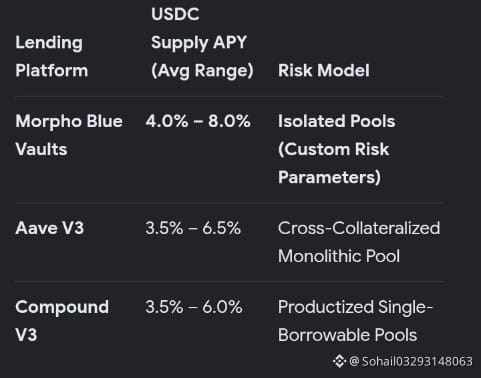Click Cross-Collateralized Monolithic Pool cell

pyautogui.click(x=359, y=242)
